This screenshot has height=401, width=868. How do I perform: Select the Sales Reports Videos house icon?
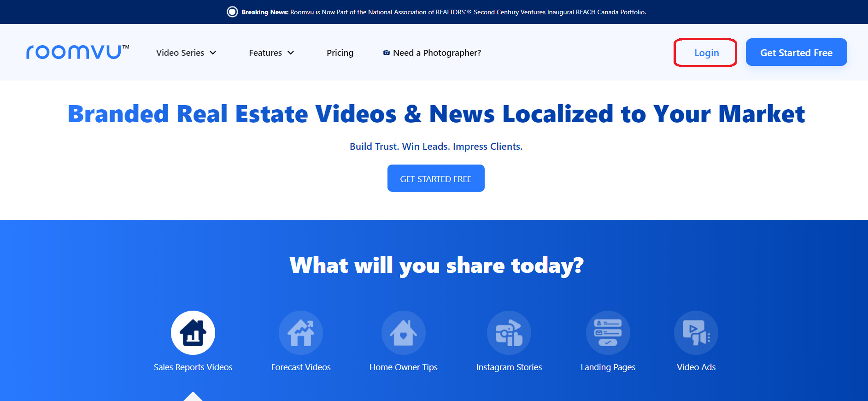click(x=193, y=333)
